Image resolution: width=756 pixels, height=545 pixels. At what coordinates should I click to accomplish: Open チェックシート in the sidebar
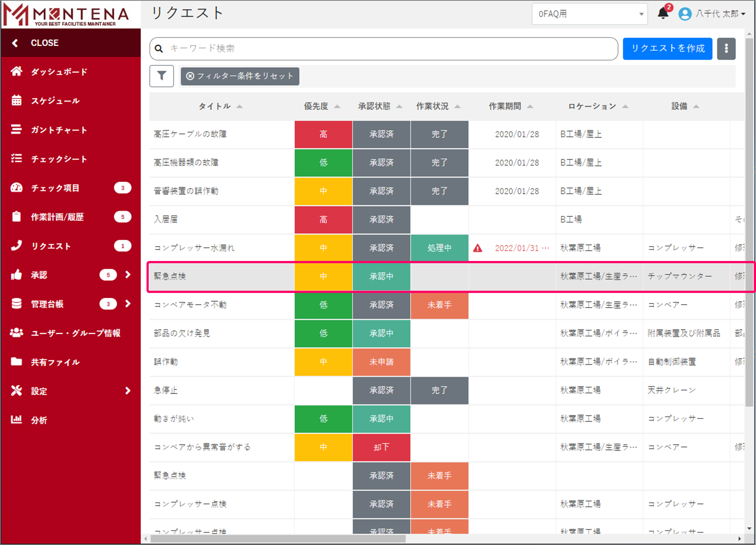point(58,159)
